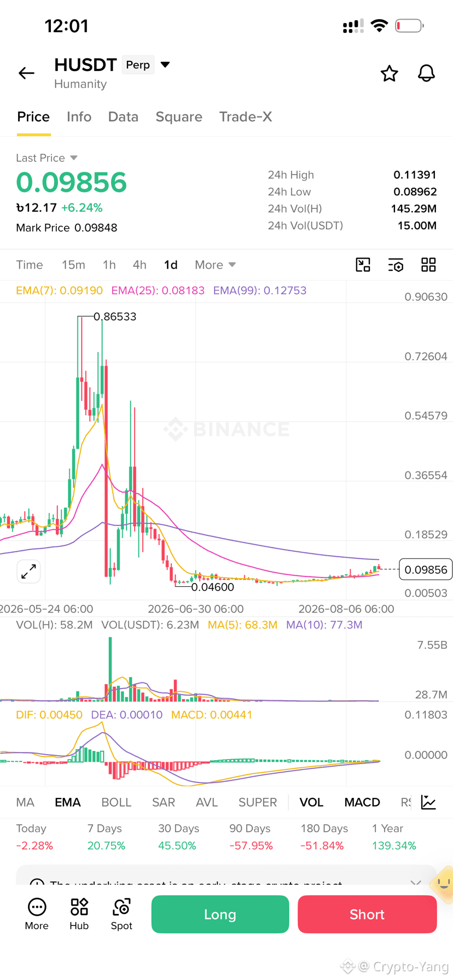Tap the 24h Low value 0.08962
The image size is (453, 980).
pyautogui.click(x=415, y=192)
